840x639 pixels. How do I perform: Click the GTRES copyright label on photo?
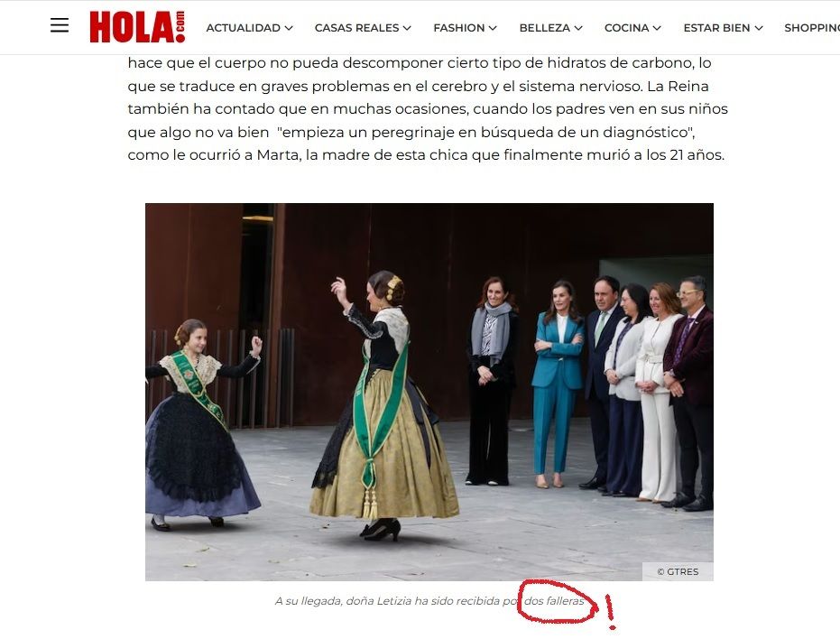tap(678, 571)
